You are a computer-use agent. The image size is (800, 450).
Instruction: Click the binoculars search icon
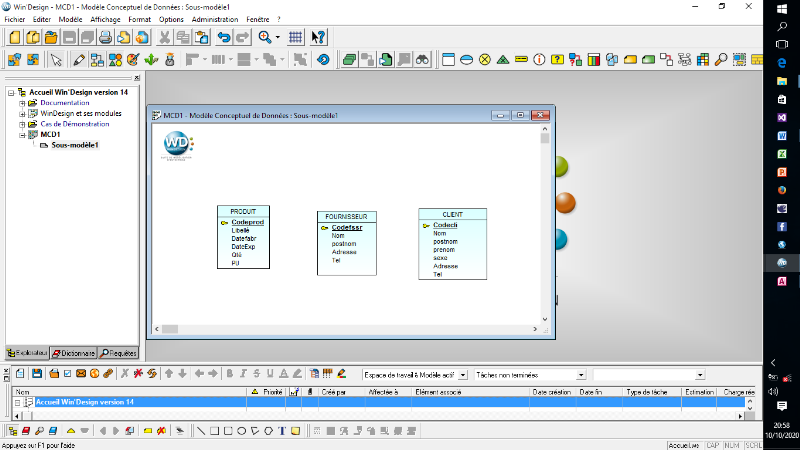point(423,59)
